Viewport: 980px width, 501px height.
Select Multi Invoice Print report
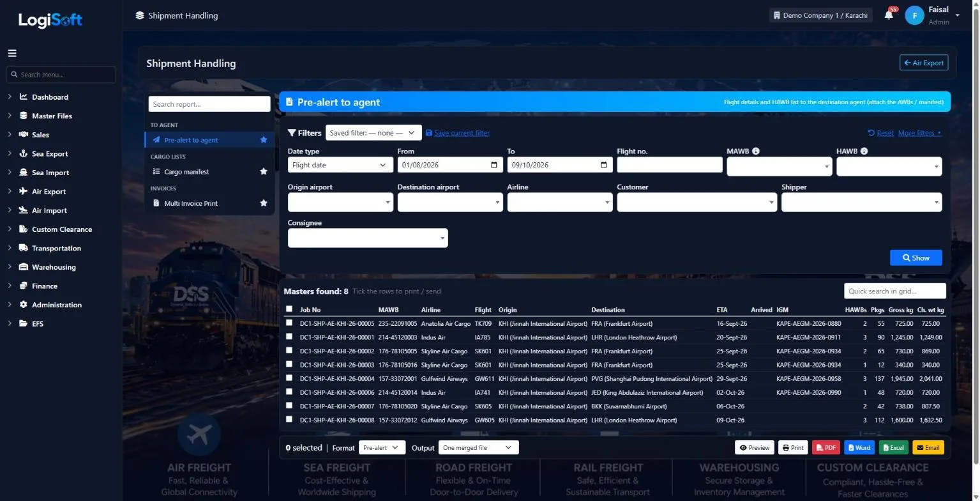209,203
